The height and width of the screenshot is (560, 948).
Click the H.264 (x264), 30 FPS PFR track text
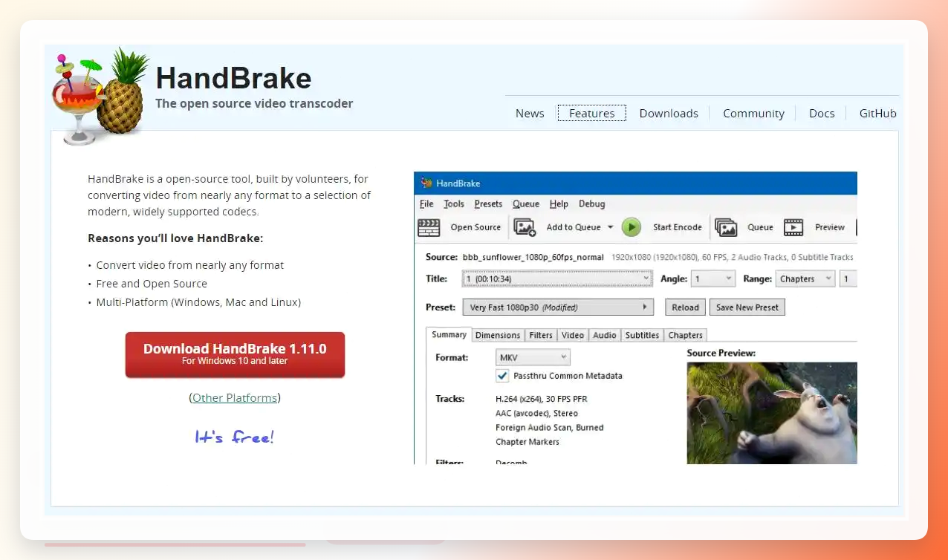541,399
